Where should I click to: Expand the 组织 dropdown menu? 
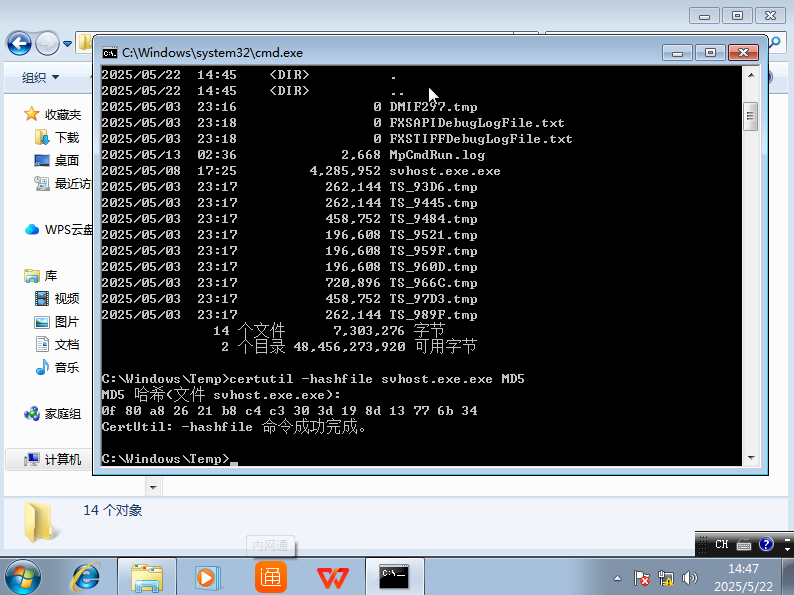pyautogui.click(x=41, y=77)
